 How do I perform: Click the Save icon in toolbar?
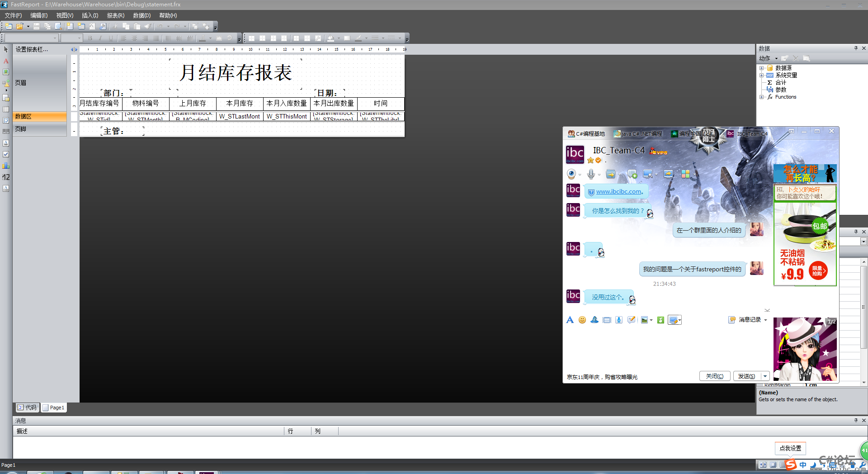[37, 27]
